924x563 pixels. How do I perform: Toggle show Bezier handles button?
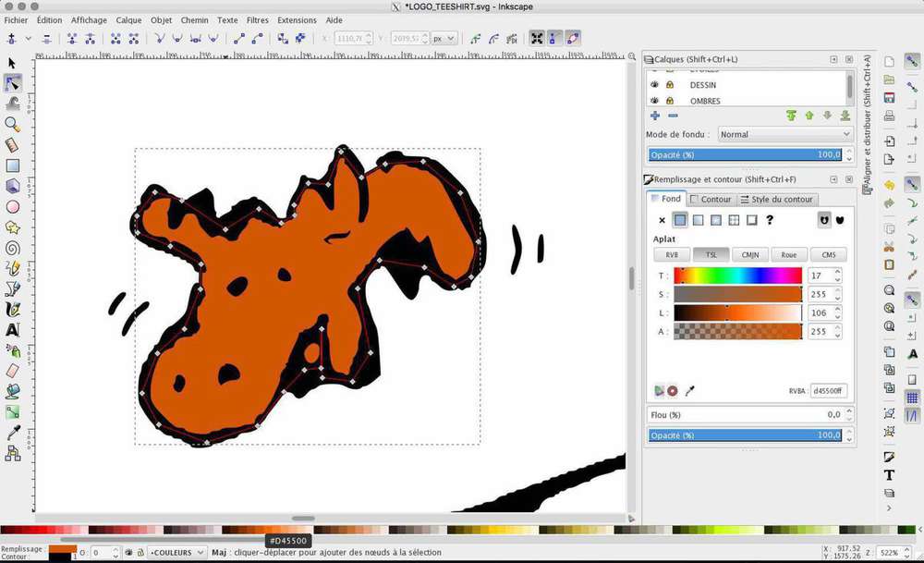[554, 38]
